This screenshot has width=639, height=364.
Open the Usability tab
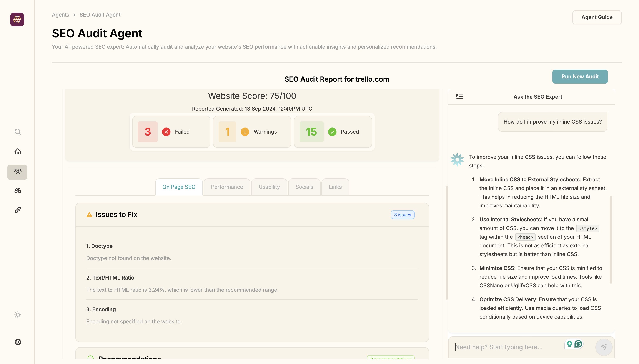point(269,187)
